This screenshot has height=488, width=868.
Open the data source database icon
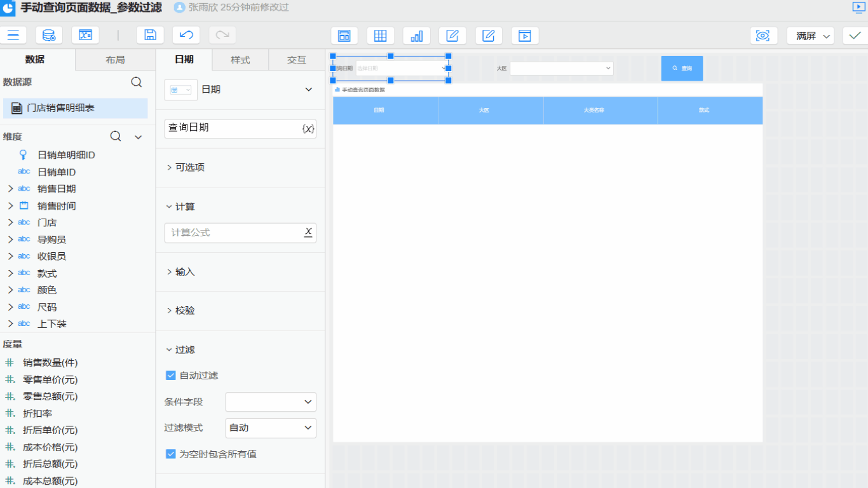click(x=49, y=36)
